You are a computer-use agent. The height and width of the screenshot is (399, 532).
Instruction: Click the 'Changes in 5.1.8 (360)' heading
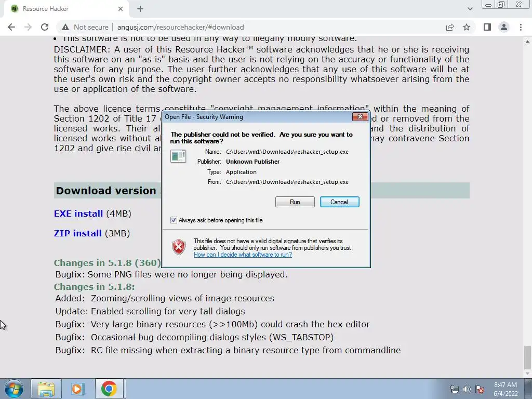107,263
